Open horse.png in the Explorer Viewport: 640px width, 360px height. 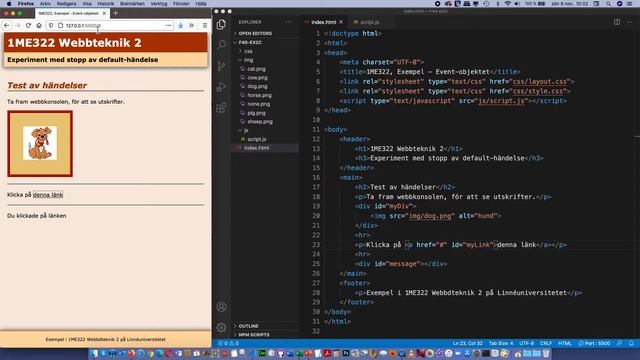[x=265, y=95]
